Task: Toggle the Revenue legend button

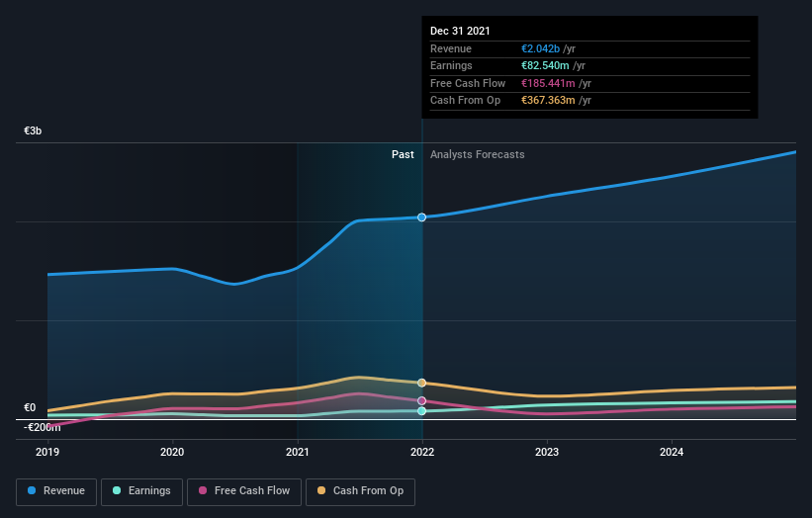Action: click(56, 491)
